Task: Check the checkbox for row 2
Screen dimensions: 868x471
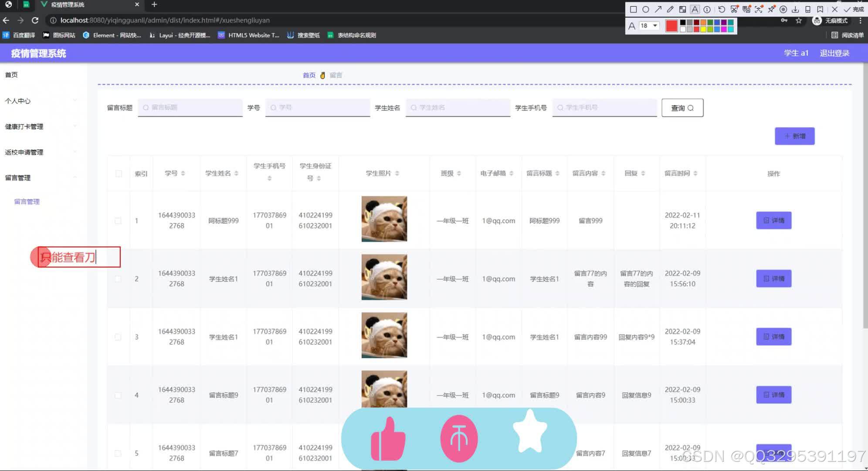Action: (x=118, y=279)
